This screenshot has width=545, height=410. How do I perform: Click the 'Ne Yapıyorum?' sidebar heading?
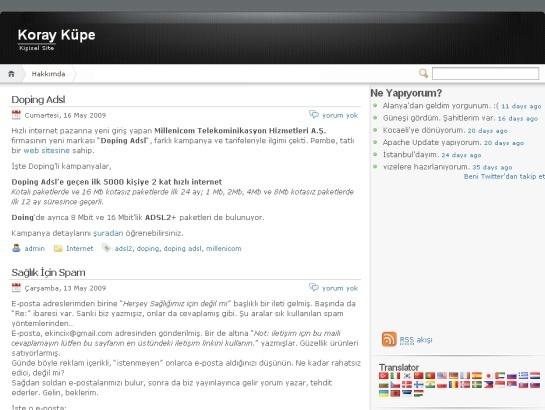(x=406, y=93)
